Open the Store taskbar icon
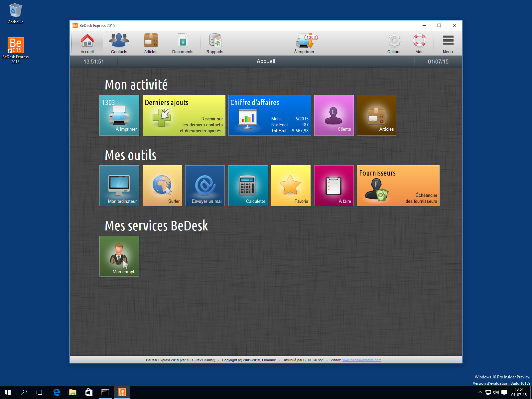The height and width of the screenshot is (399, 532). point(89,392)
